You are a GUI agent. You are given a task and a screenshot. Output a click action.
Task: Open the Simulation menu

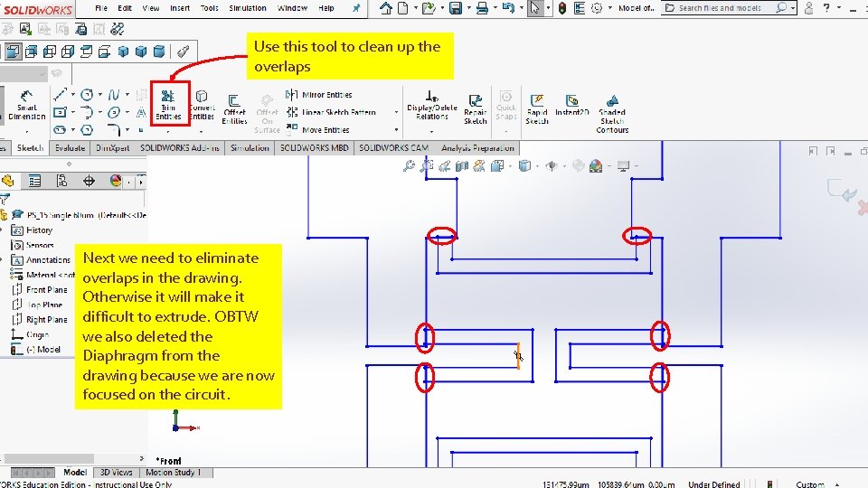248,8
